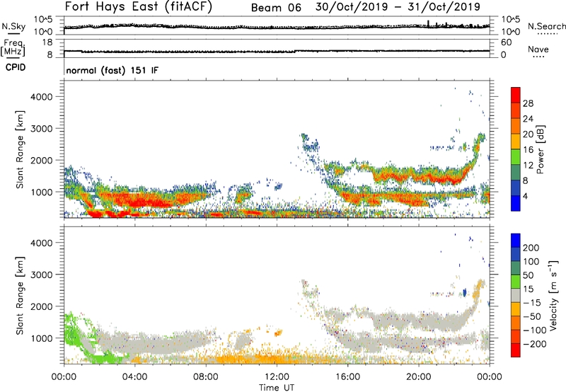Click the '12:00' time axis label
Viewport: 566px width, 392px height.
click(277, 377)
